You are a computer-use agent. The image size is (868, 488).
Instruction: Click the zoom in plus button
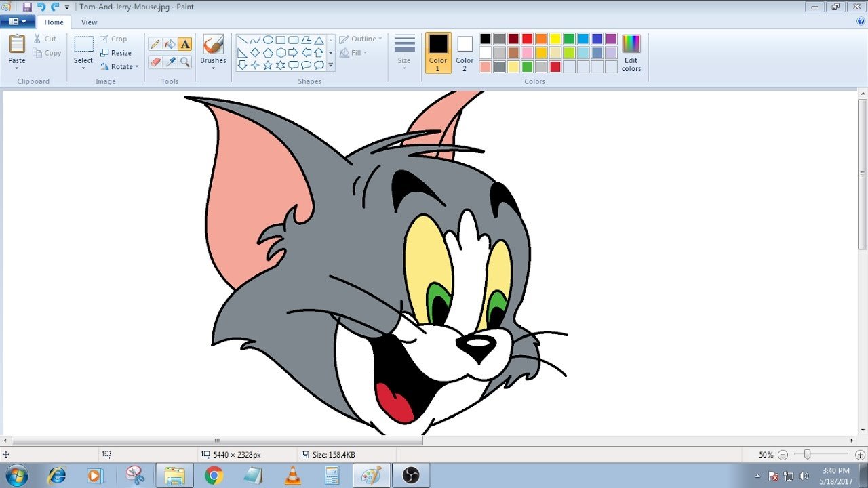[x=860, y=455]
